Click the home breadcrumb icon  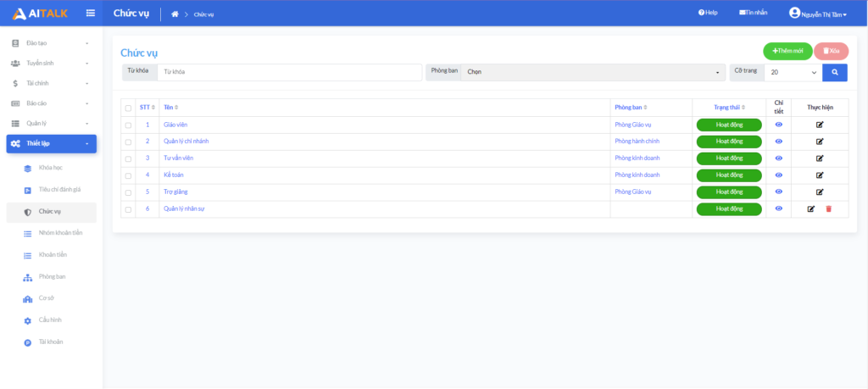[x=175, y=14]
